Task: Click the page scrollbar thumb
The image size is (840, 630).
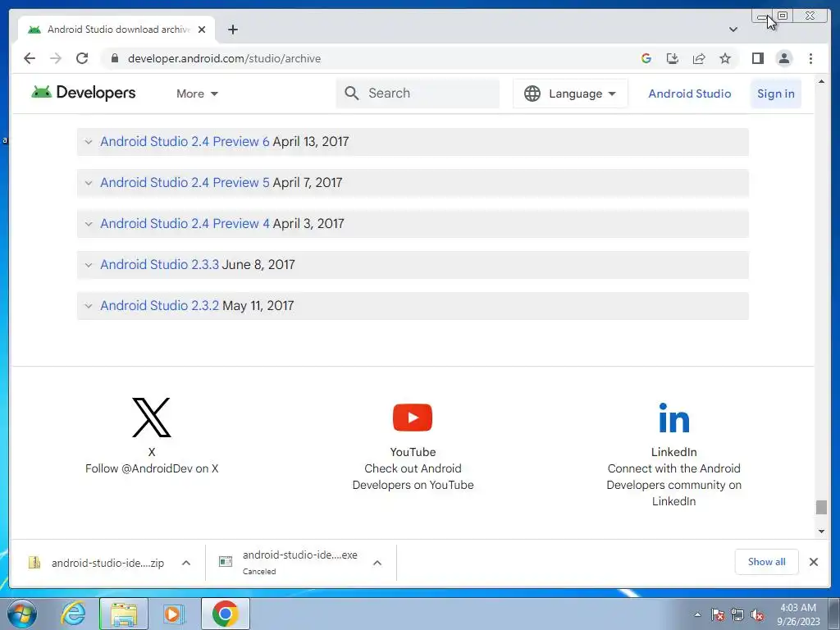Action: point(821,507)
